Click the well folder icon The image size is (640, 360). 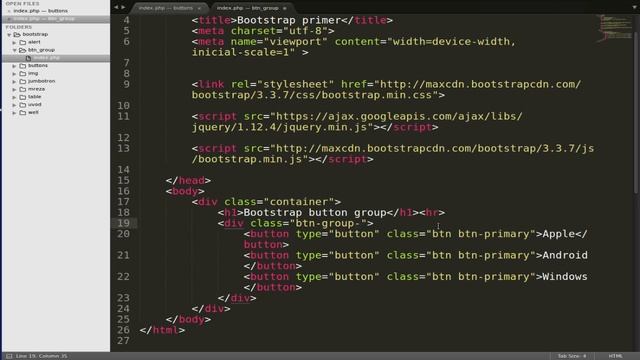coord(23,112)
